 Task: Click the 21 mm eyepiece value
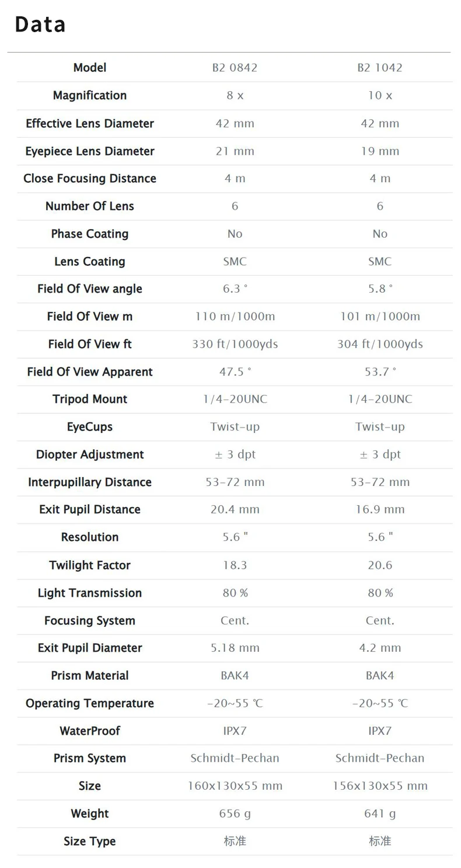(x=235, y=151)
